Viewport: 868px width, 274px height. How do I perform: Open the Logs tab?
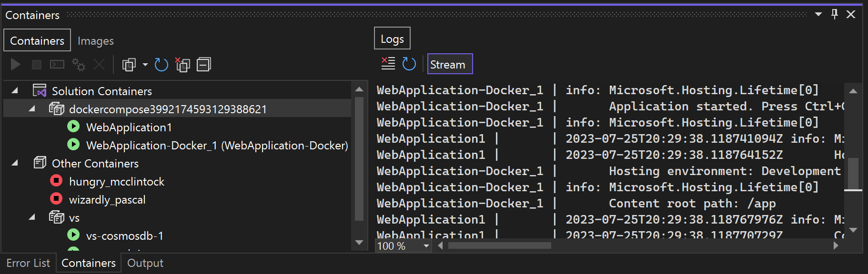tap(392, 39)
